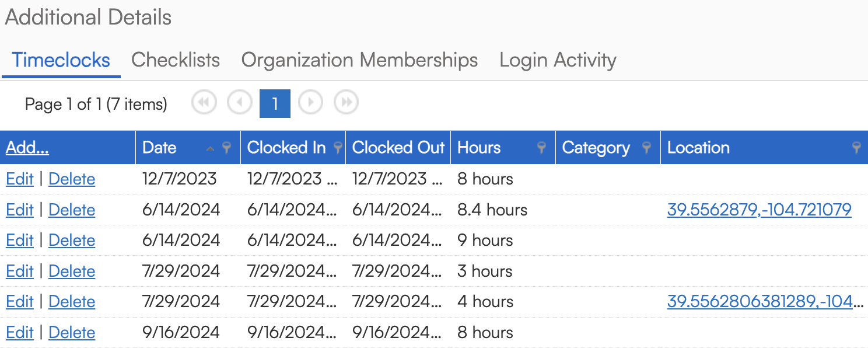This screenshot has width=868, height=348.
Task: Select page 1 in the pager
Action: [x=275, y=104]
